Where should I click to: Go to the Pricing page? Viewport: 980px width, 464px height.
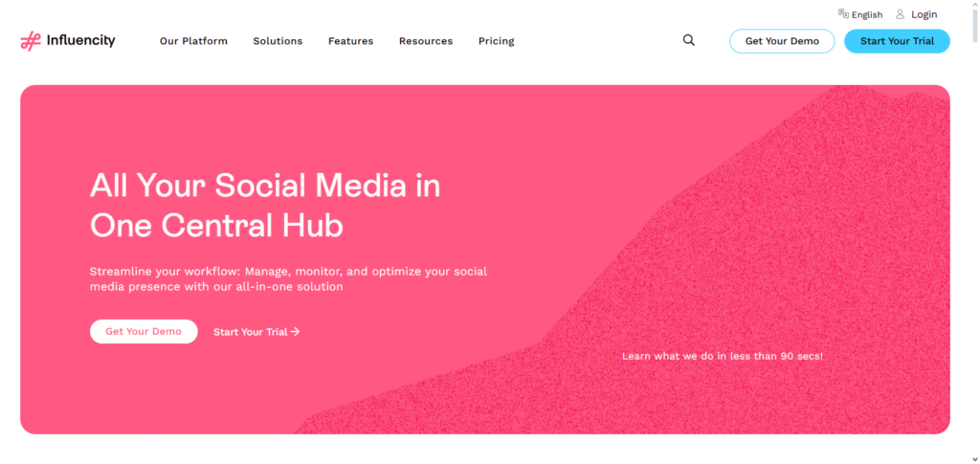(x=496, y=41)
